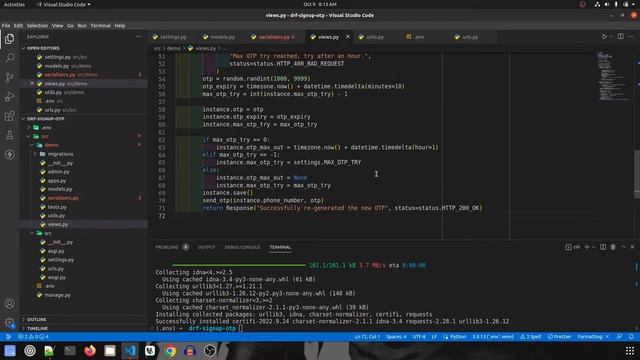Image resolution: width=640 pixels, height=360 pixels.
Task: Open the Accounts menu icon
Action: coord(9,303)
